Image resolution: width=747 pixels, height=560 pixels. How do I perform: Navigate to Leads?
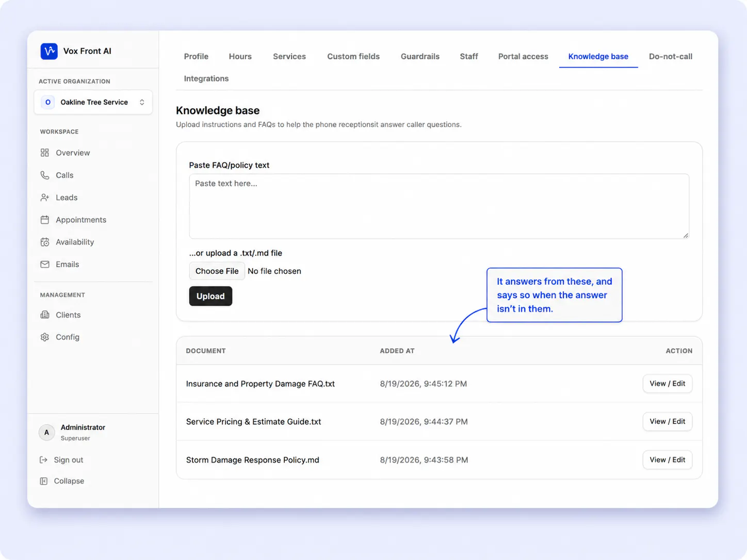click(x=67, y=197)
